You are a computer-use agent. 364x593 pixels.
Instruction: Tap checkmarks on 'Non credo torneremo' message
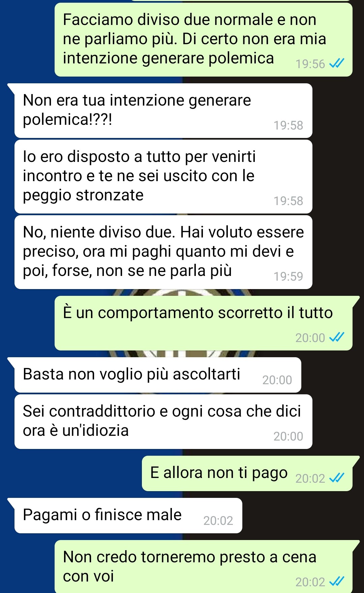tap(336, 581)
